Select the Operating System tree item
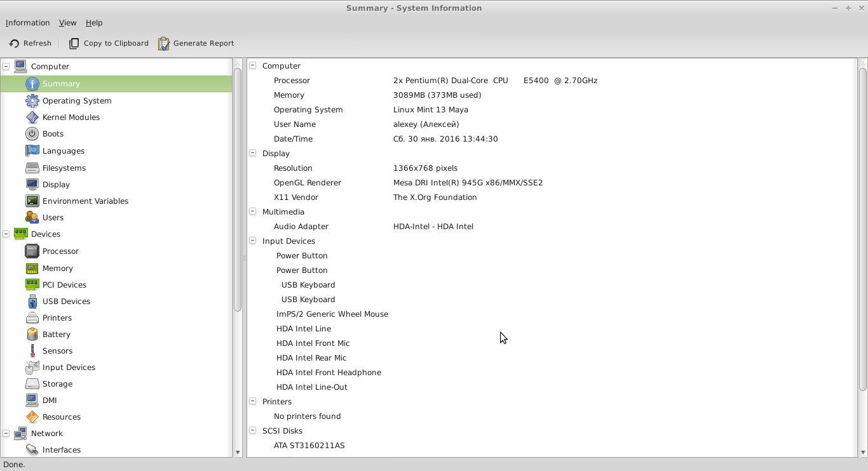The height and width of the screenshot is (471, 868). point(77,101)
